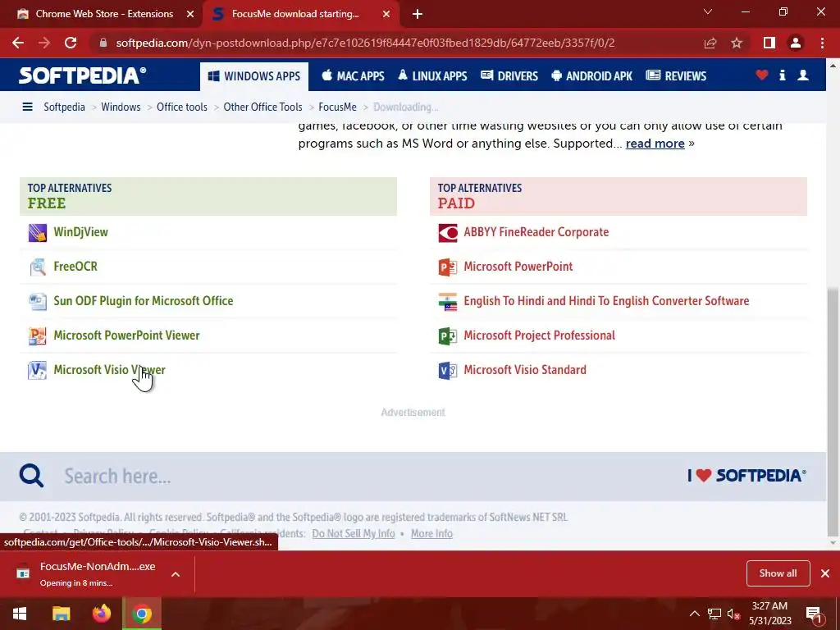Open Windows Start menu
840x630 pixels.
tap(20, 614)
